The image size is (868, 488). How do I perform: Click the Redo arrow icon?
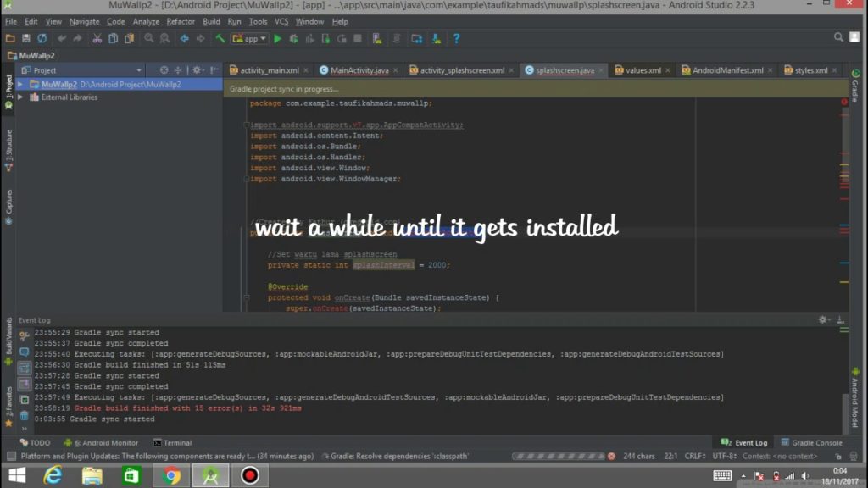77,38
